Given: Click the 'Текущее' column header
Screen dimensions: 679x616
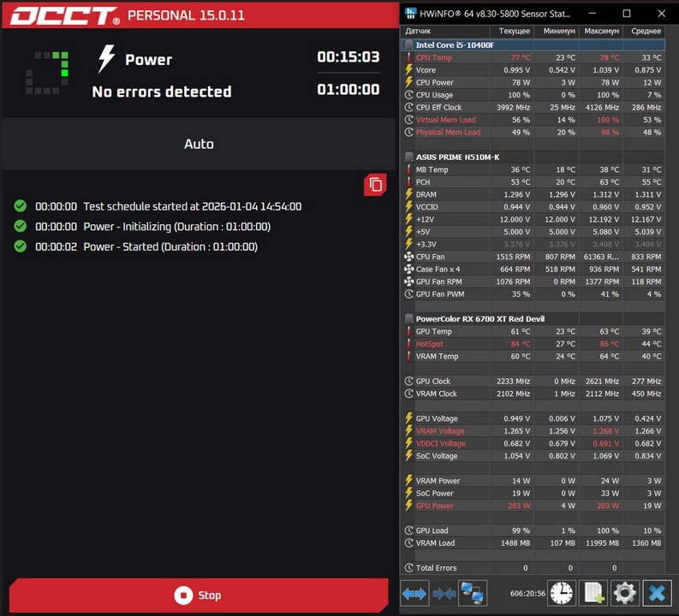Looking at the screenshot, I should (x=512, y=31).
